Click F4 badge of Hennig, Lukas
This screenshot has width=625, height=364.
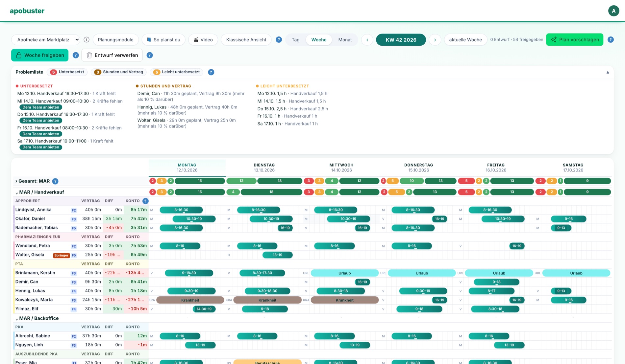point(74,291)
